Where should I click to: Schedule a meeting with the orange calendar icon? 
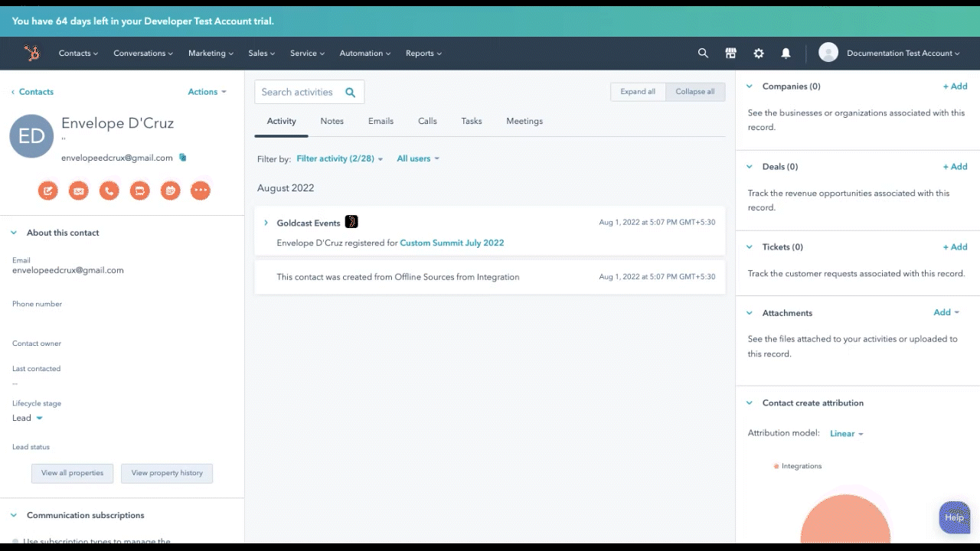coord(170,191)
